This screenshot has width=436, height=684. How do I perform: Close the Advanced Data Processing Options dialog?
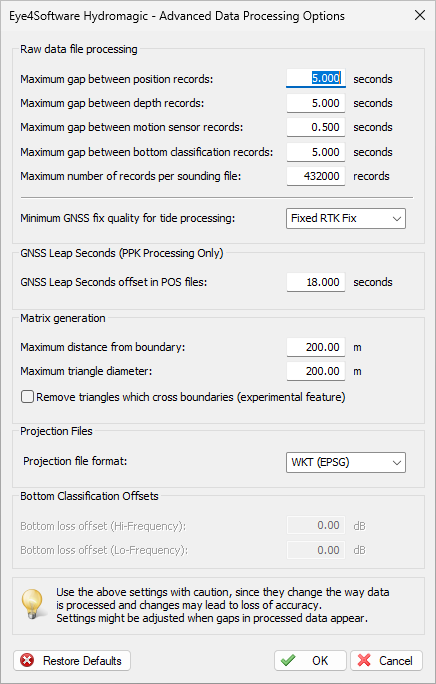[420, 15]
